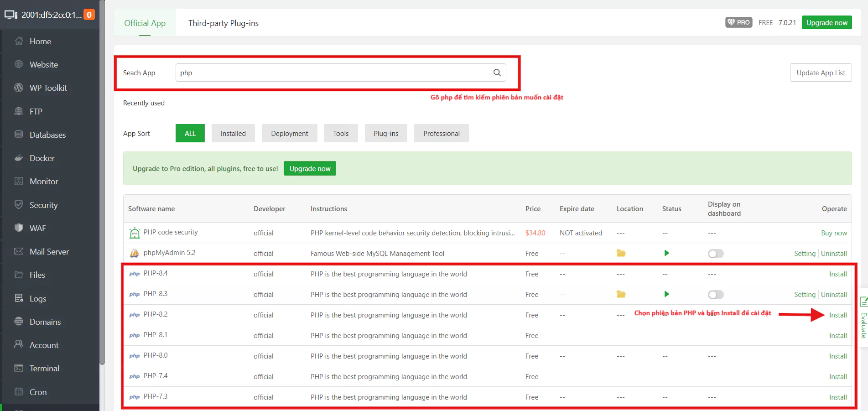Select the ALL app sort filter
868x411 pixels.
pos(190,133)
